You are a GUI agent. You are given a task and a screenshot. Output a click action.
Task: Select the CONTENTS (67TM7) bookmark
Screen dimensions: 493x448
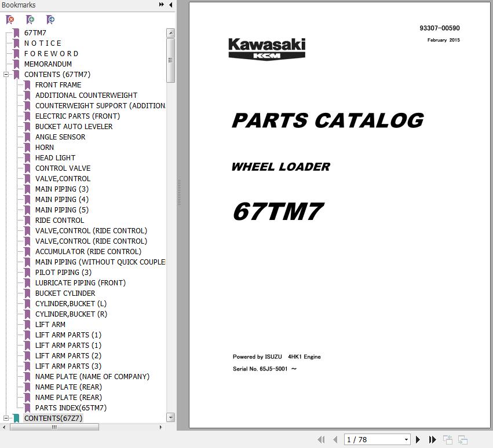(x=57, y=75)
